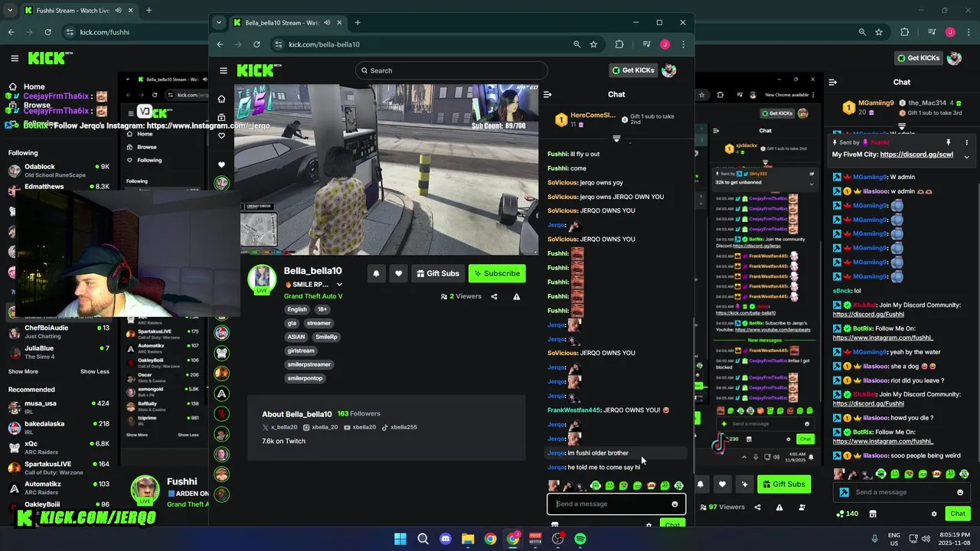Collapse chat panel icon left of Chat title
Image resolution: width=980 pixels, height=551 pixels.
tap(547, 94)
